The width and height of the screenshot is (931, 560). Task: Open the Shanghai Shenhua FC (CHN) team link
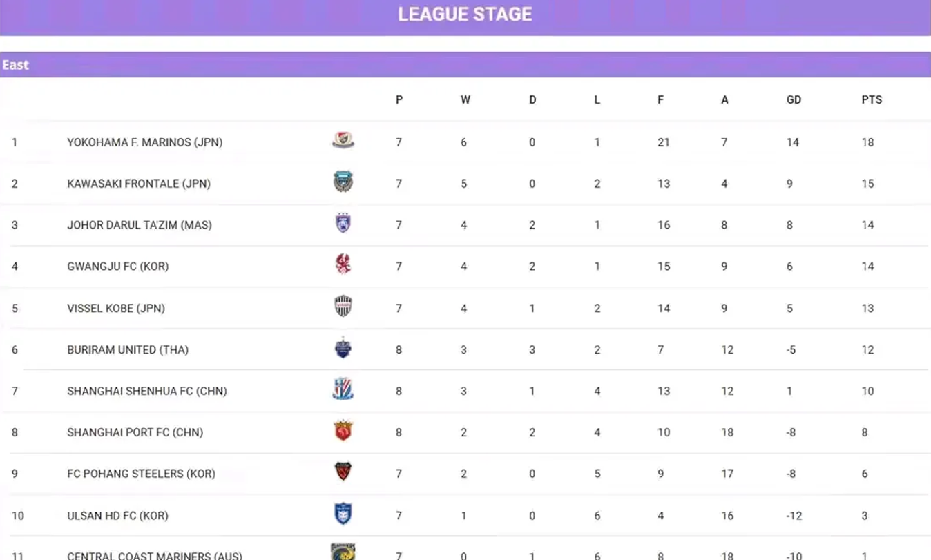(147, 391)
